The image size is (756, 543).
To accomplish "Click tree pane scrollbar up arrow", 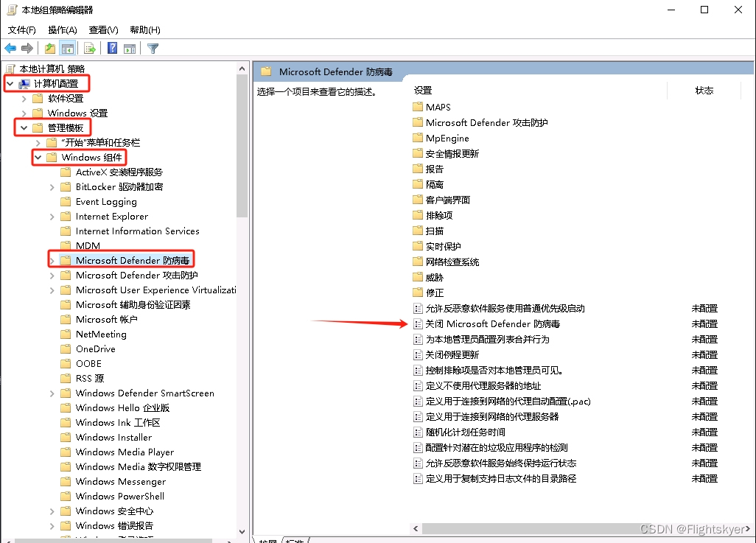I will [x=242, y=69].
